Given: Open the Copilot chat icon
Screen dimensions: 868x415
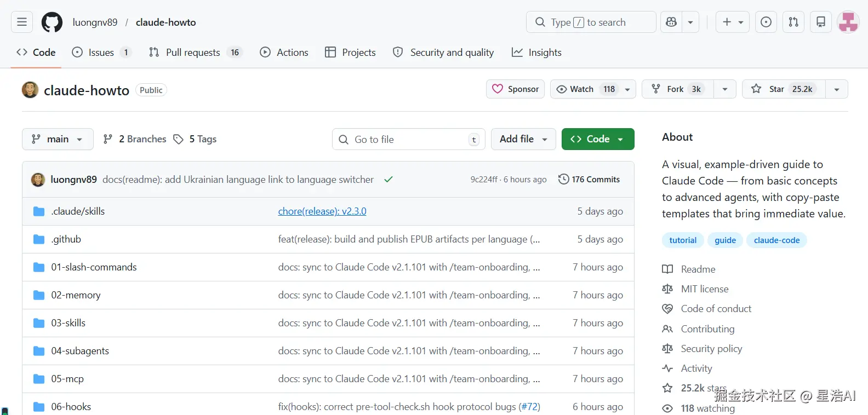Looking at the screenshot, I should tap(671, 22).
